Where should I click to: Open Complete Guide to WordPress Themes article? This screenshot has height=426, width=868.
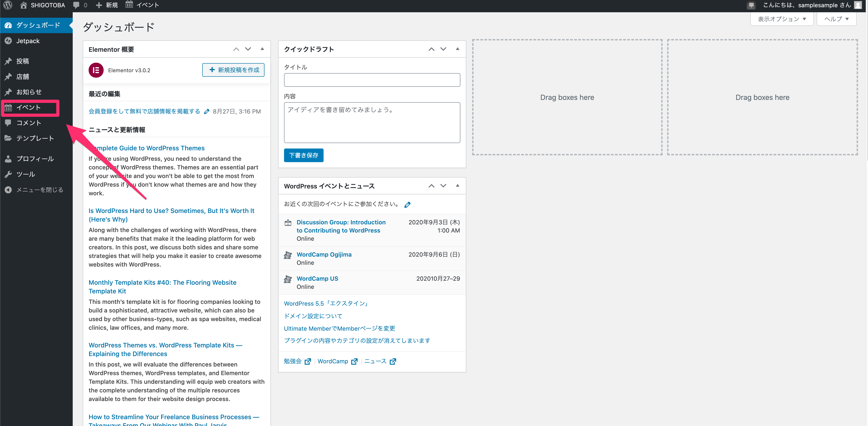point(147,148)
